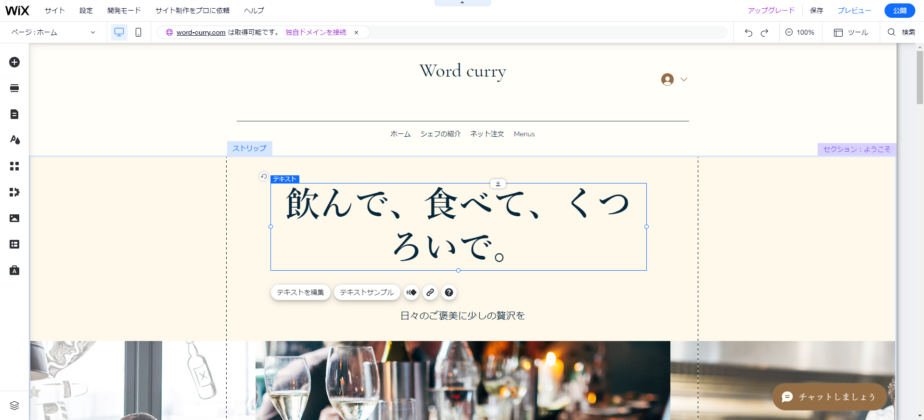The height and width of the screenshot is (420, 924).
Task: Open the ツール tools panel
Action: coord(851,33)
